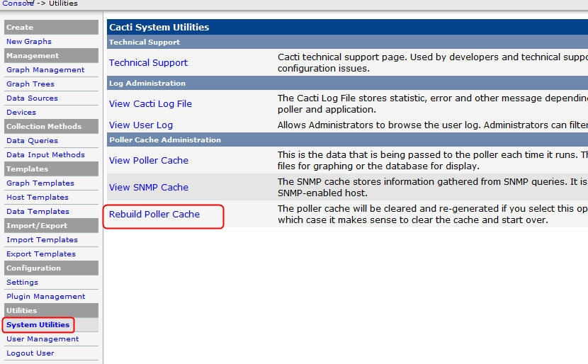Click the Rebuild Poller Cache description text
Viewport: 588px width, 364px height.
click(x=432, y=214)
